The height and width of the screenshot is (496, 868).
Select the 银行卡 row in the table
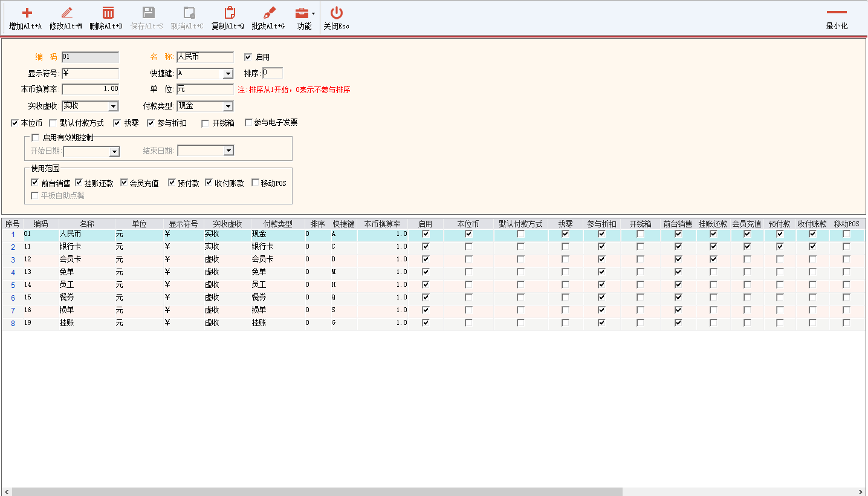(x=433, y=247)
